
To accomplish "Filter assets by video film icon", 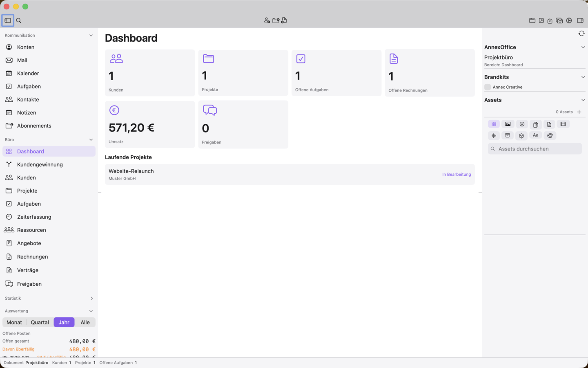I will click(563, 124).
